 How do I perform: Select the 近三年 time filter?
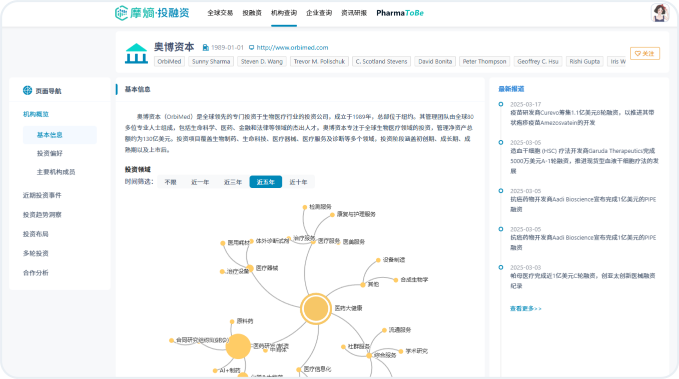(233, 182)
